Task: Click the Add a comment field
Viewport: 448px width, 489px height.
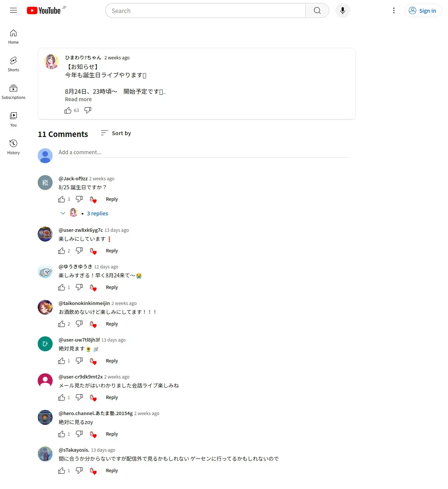Action: pos(204,152)
